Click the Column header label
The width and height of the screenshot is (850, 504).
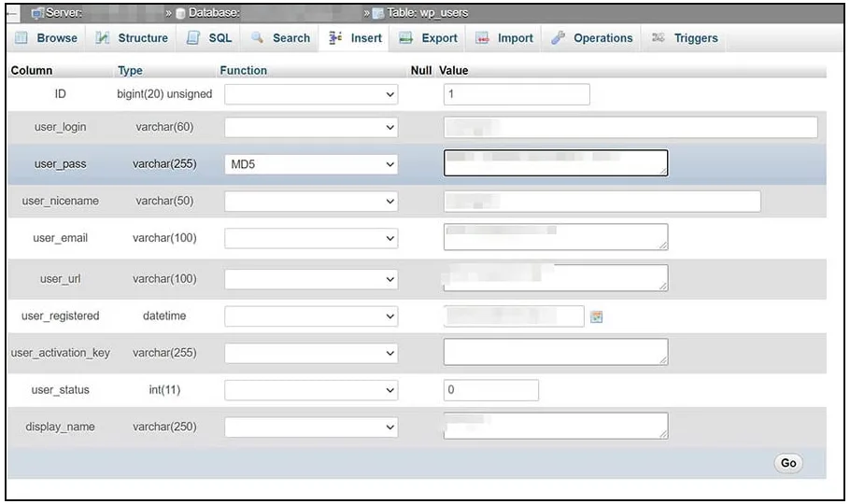[32, 70]
